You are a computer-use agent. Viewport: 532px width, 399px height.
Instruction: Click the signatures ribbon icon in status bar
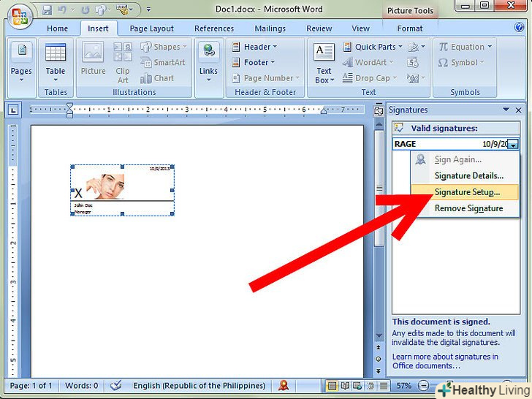pos(284,385)
